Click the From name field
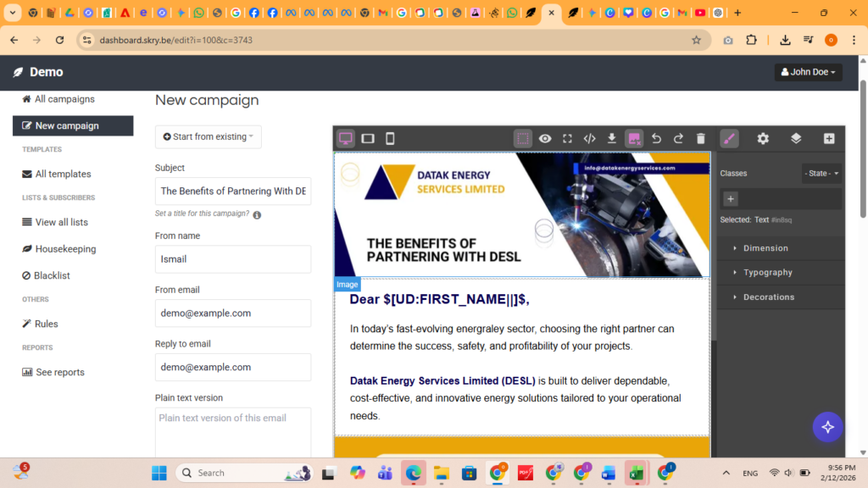The height and width of the screenshot is (488, 868). point(233,259)
